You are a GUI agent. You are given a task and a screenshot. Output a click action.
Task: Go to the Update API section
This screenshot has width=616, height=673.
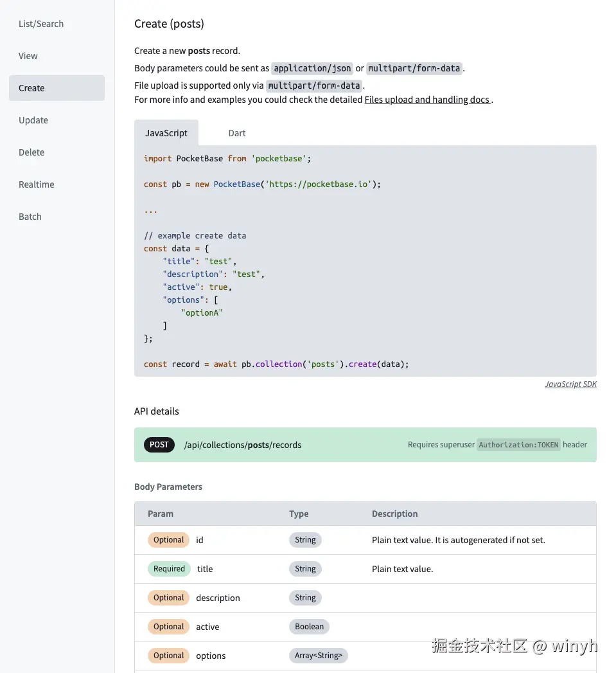pyautogui.click(x=33, y=120)
